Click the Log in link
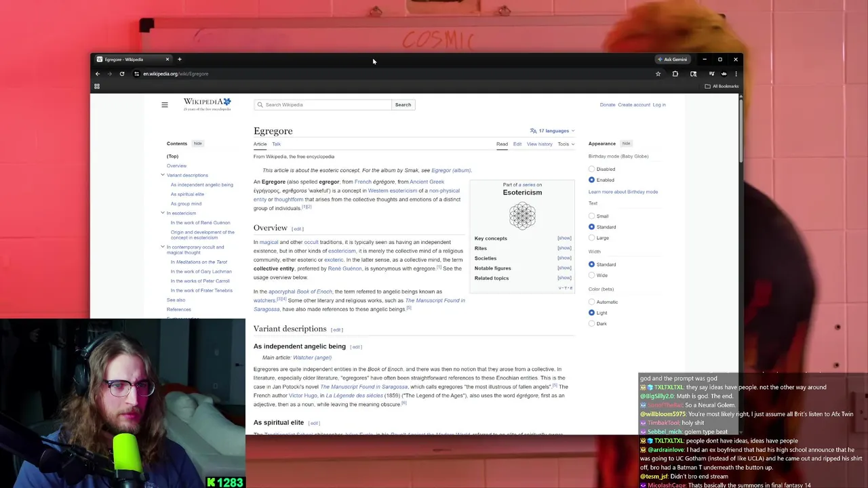Viewport: 868px width, 488px height. [659, 105]
